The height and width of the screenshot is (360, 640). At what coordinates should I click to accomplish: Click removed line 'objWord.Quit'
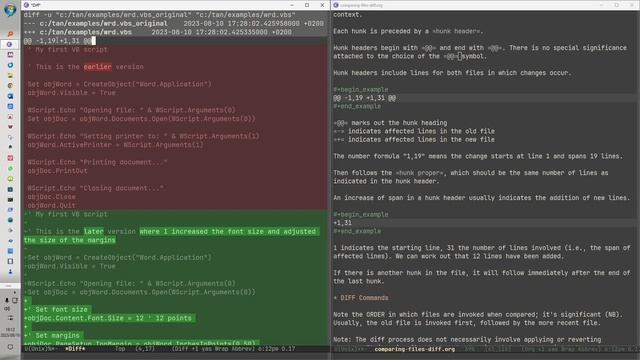pyautogui.click(x=51, y=206)
